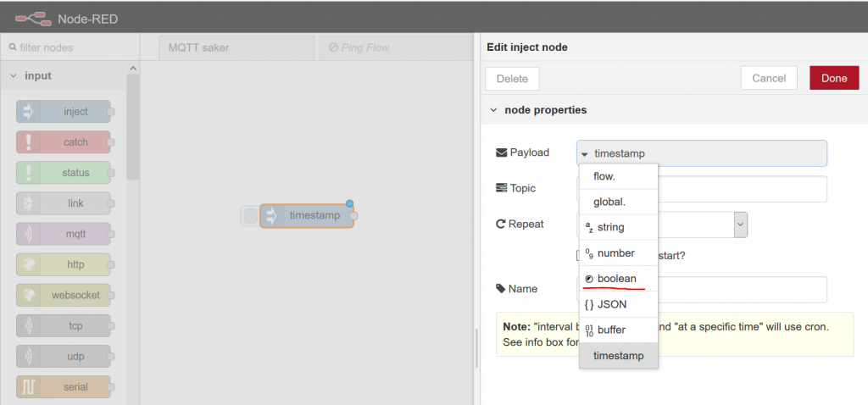Select the link node in the palette
The height and width of the screenshot is (405, 868).
coord(64,203)
